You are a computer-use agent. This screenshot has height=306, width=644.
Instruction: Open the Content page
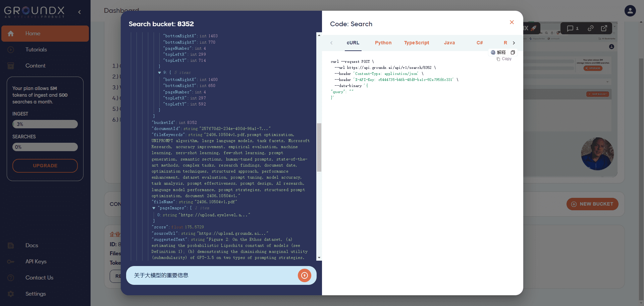point(36,66)
